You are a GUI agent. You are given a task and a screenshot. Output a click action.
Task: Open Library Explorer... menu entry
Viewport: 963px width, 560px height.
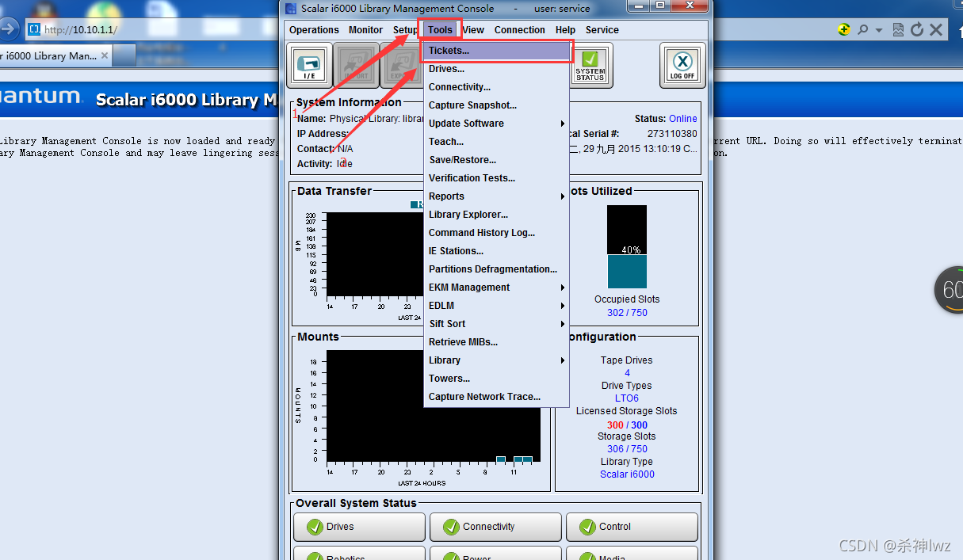click(x=497, y=215)
